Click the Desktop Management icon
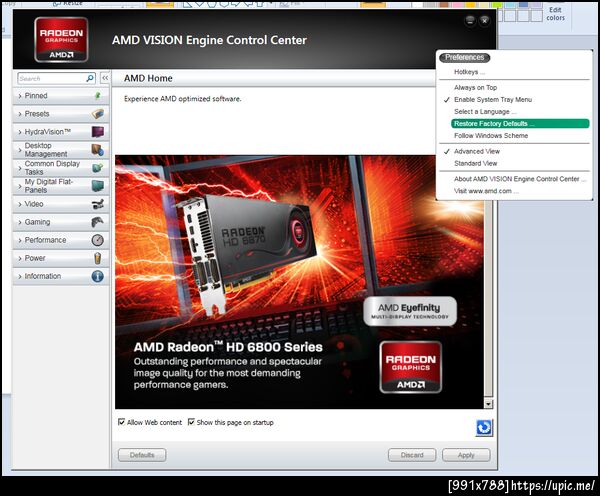 [x=98, y=150]
